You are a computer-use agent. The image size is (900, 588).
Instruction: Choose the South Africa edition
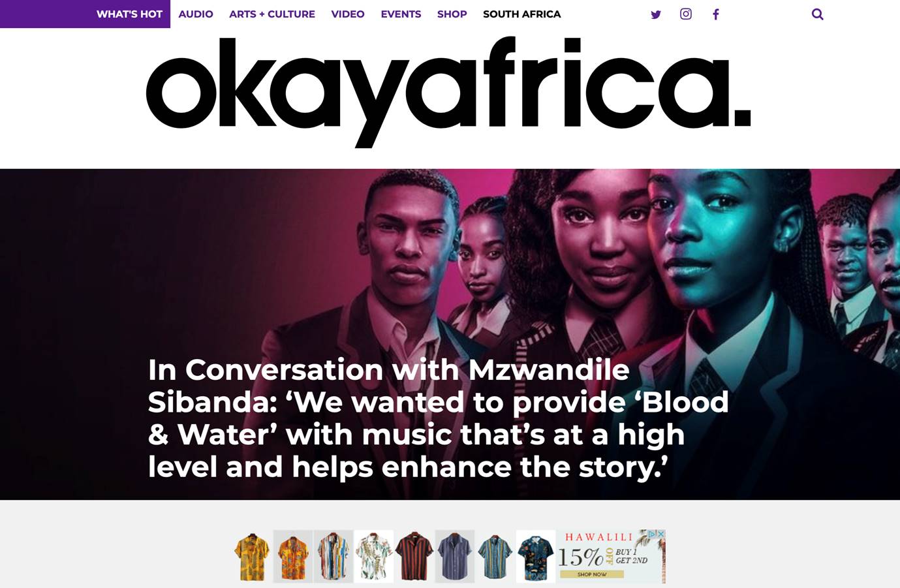pos(522,14)
